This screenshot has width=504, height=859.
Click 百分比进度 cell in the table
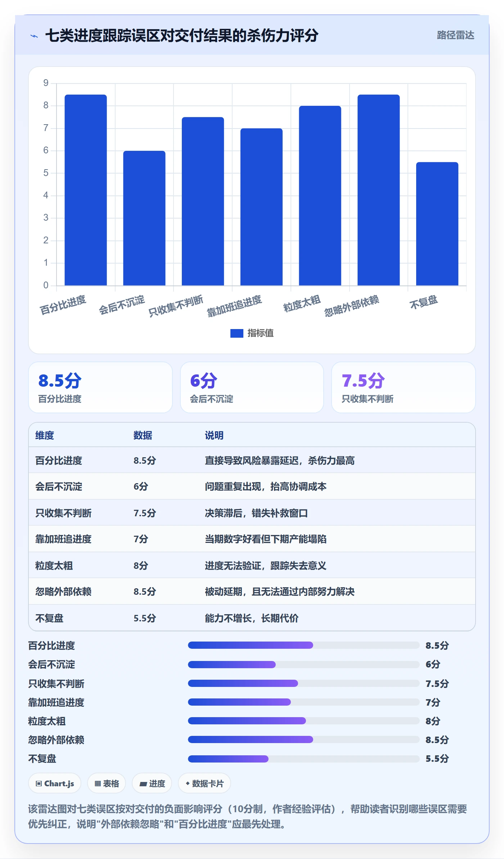(59, 460)
